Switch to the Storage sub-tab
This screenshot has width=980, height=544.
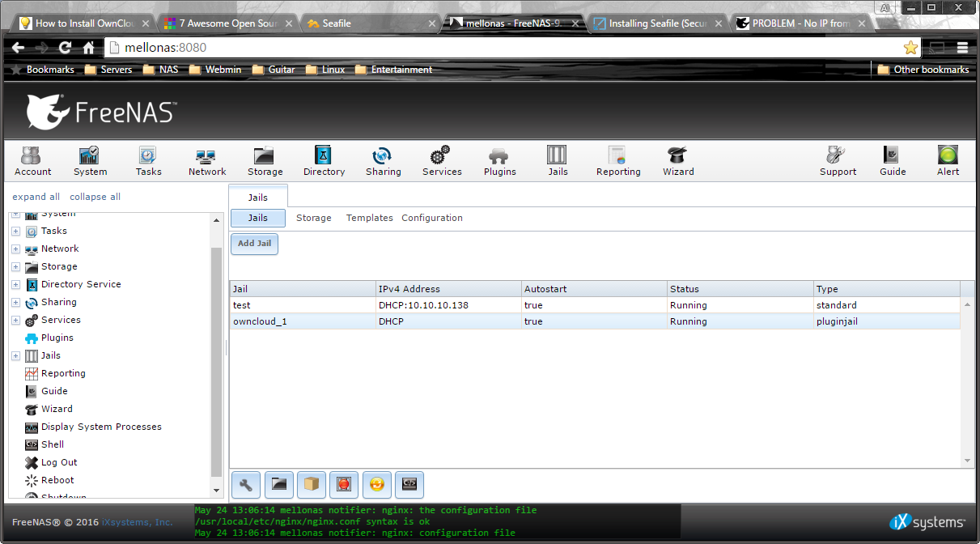(x=314, y=218)
